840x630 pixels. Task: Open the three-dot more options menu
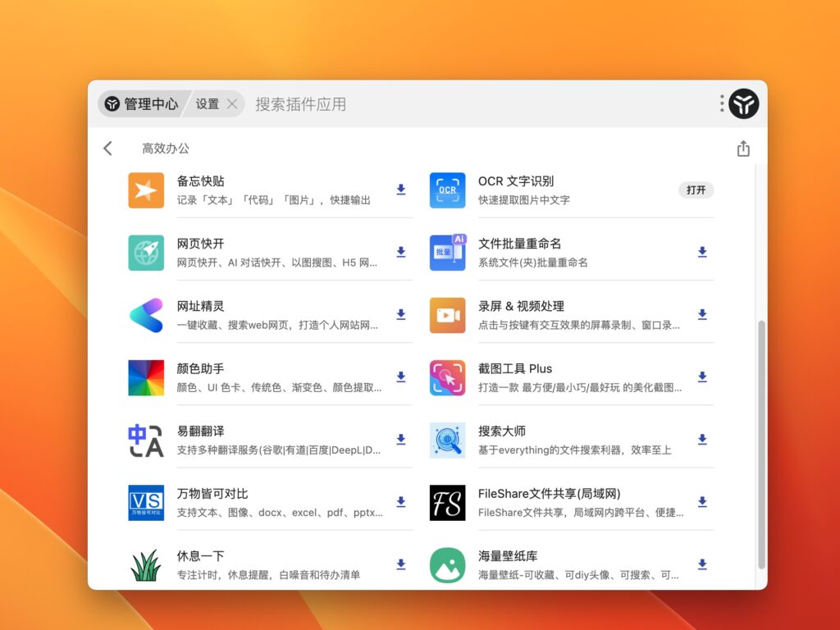click(720, 103)
